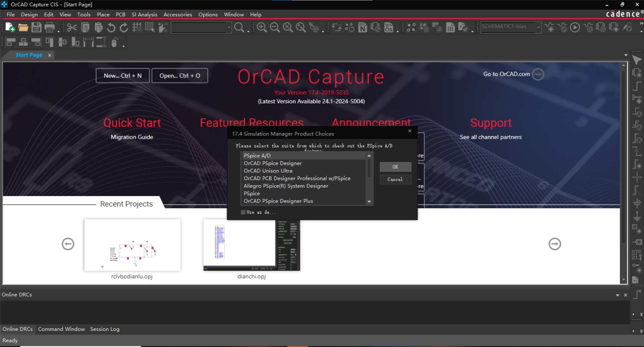This screenshot has width=644, height=347.
Task: Click the CIS shopping cart icon
Action: [389, 27]
